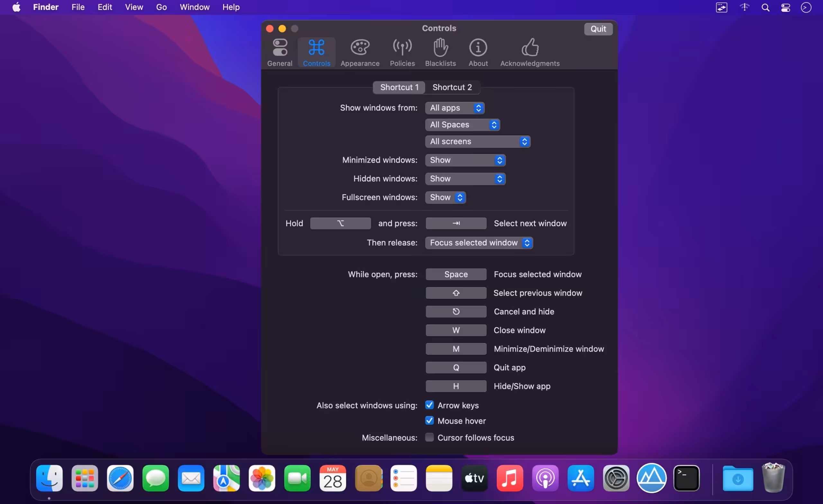This screenshot has height=504, width=823.
Task: Click the Quit button
Action: (598, 29)
